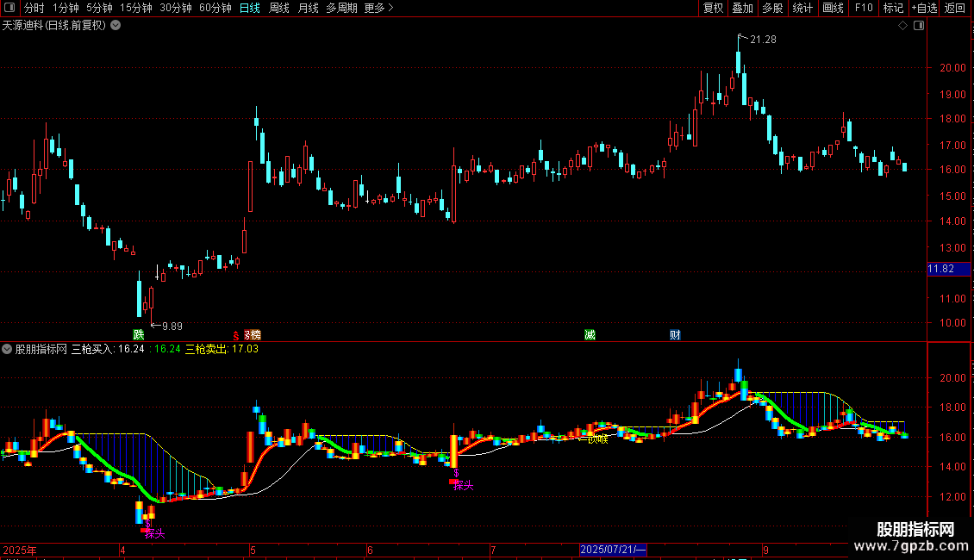Toggle 叠加 overlay mode
Screen dimensions: 974x560
[743, 8]
